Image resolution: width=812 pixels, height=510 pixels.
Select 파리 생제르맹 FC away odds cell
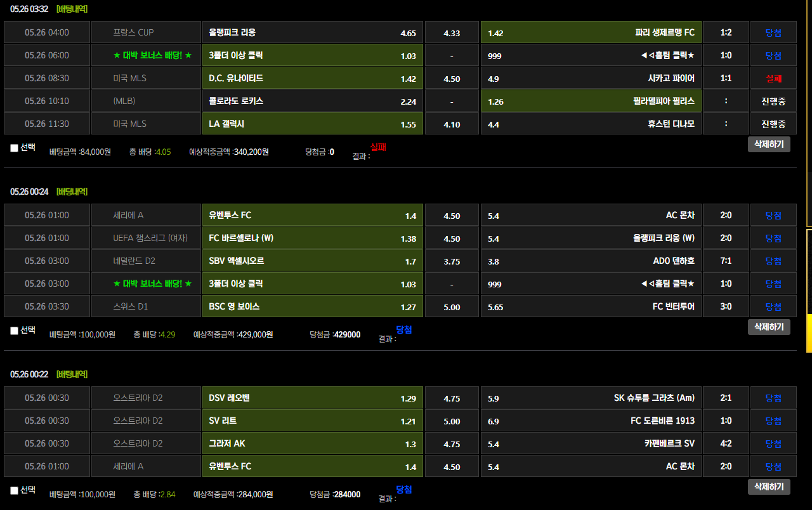(x=591, y=32)
